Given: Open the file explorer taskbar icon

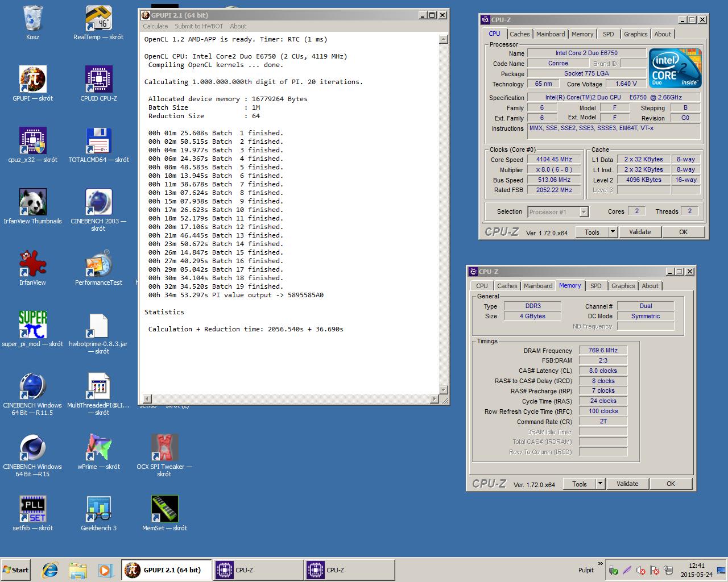Looking at the screenshot, I should pos(78,569).
